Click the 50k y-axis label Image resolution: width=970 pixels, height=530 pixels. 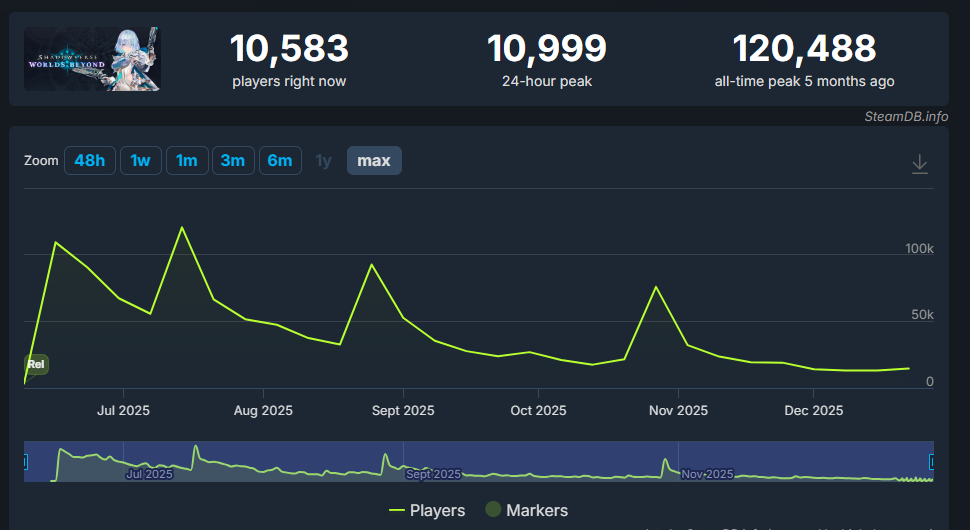(922, 315)
